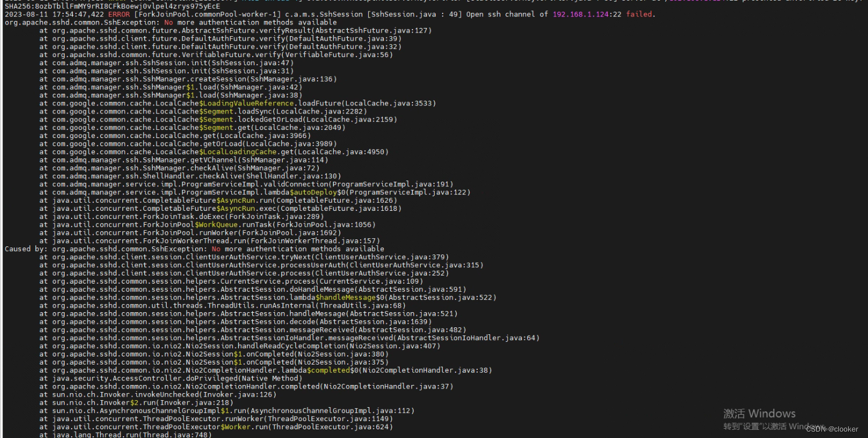Click the AbstractSession.doHandleMessage line

point(253,289)
